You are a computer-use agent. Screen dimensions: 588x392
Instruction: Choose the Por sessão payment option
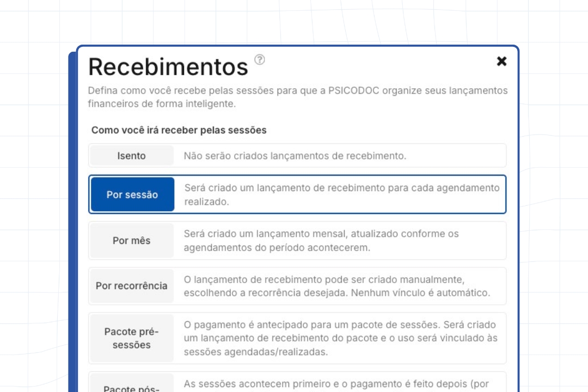coord(132,194)
